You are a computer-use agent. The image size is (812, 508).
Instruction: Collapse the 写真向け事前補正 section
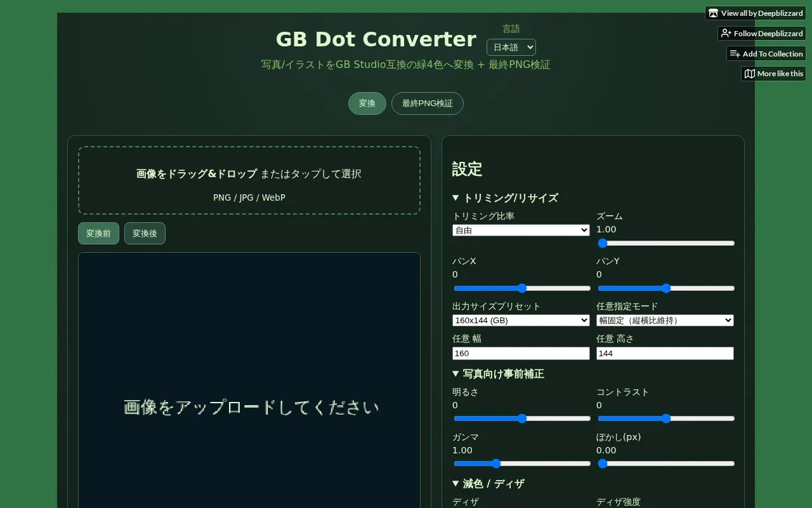point(498,373)
